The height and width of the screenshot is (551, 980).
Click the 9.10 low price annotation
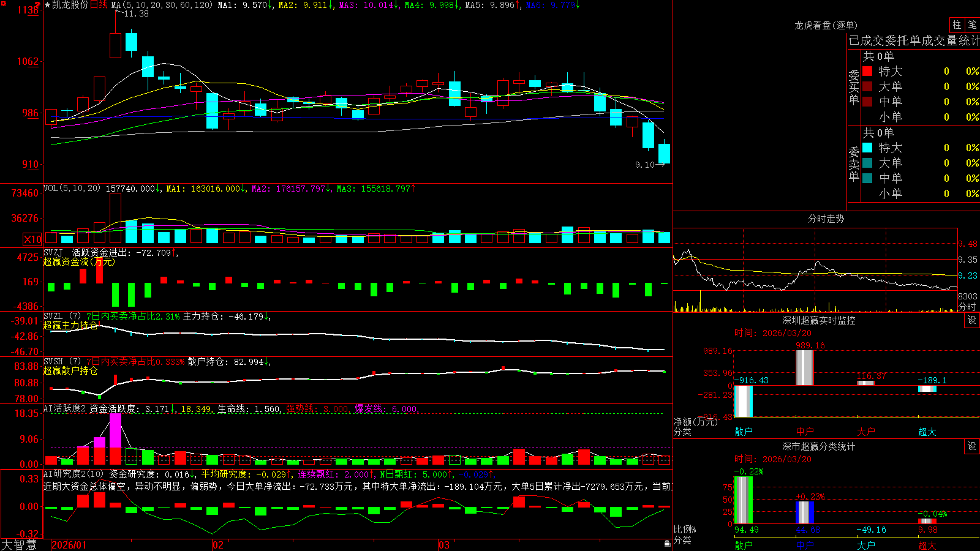point(645,165)
